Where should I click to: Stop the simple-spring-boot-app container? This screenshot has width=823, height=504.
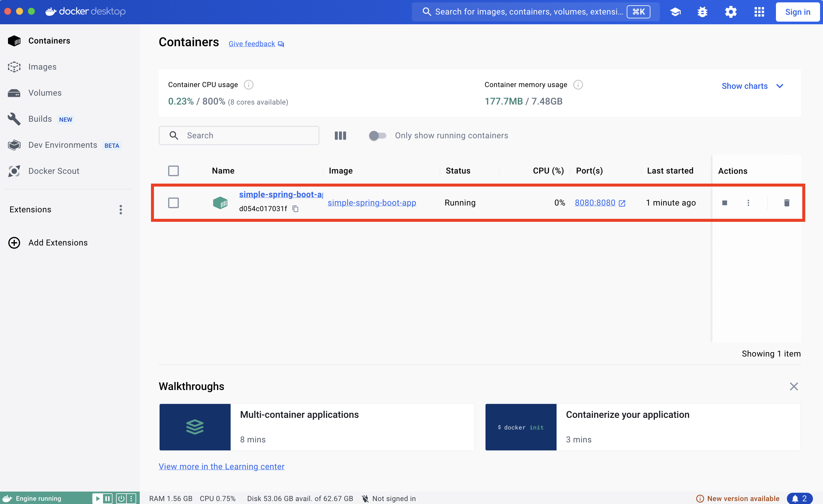(x=724, y=203)
